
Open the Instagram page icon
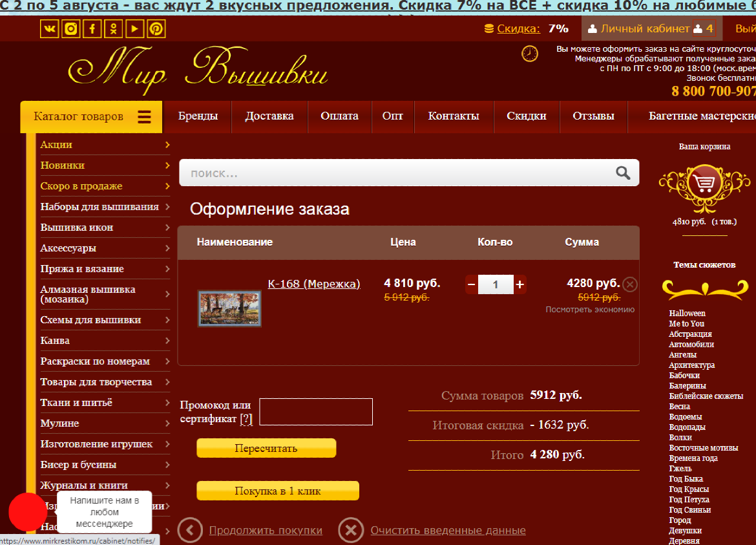pyautogui.click(x=71, y=29)
